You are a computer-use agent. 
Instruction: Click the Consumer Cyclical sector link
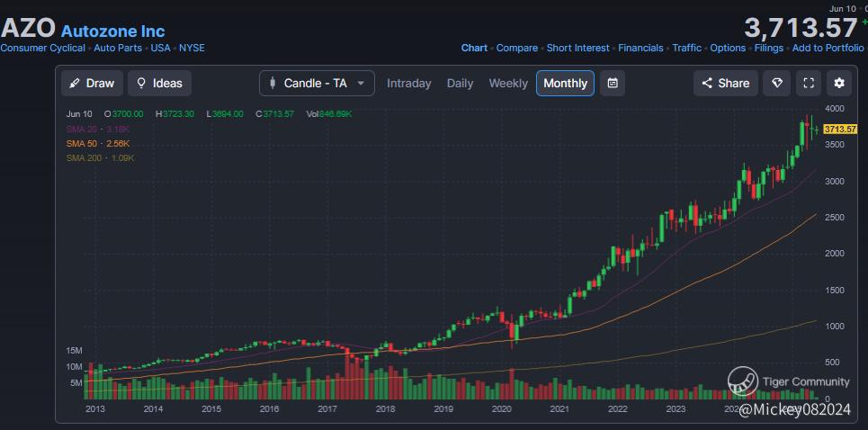[42, 49]
